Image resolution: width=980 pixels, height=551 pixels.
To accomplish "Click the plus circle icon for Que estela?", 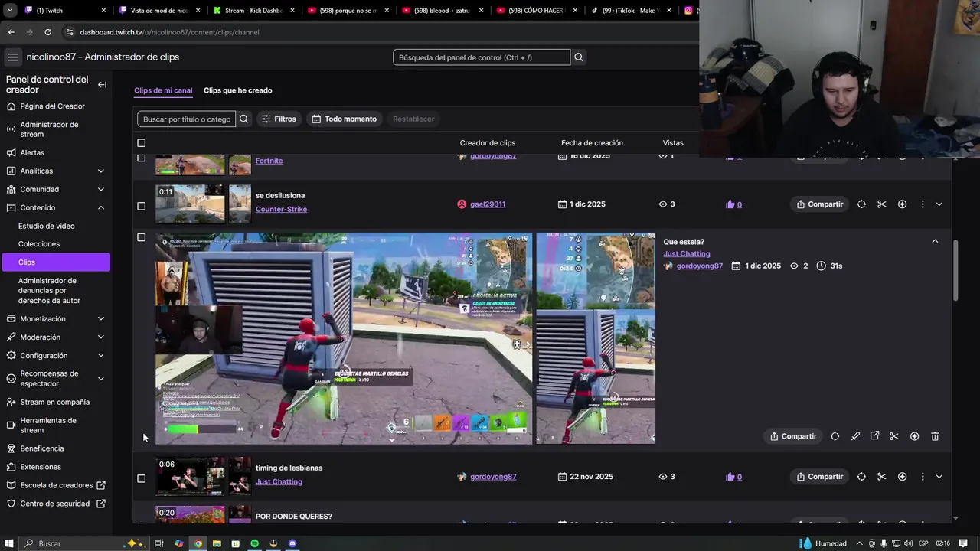I will (914, 436).
